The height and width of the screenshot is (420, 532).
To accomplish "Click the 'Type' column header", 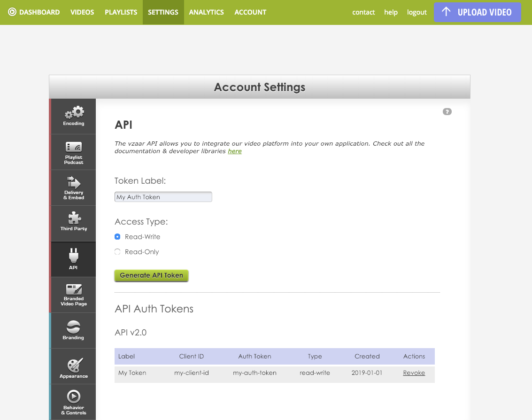I will coord(315,357).
